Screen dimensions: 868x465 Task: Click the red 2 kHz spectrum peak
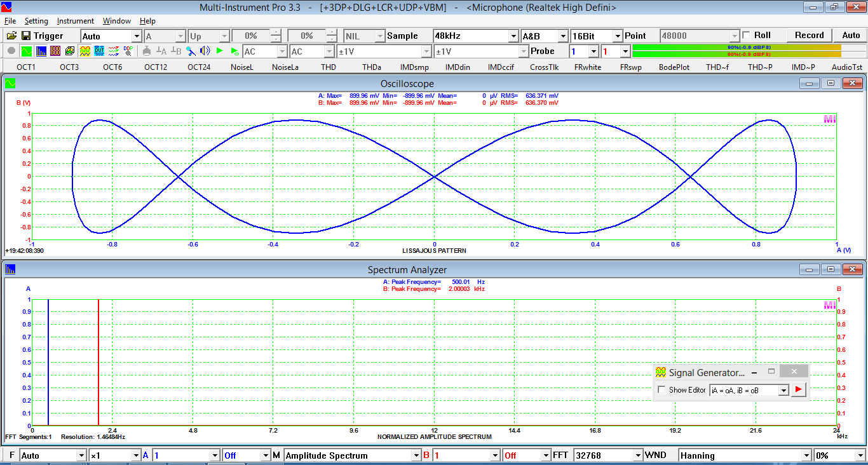(98, 362)
